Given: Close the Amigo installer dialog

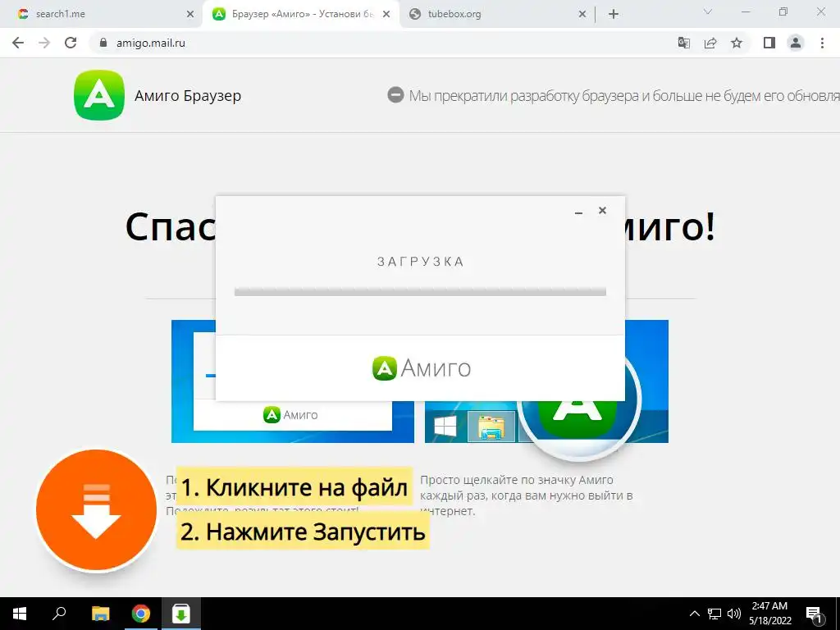Looking at the screenshot, I should (602, 211).
